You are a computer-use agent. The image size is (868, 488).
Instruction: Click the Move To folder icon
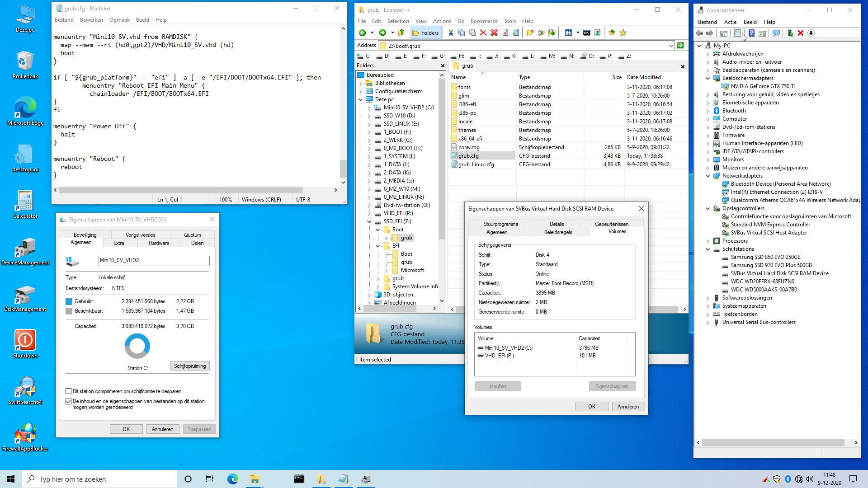(x=552, y=33)
